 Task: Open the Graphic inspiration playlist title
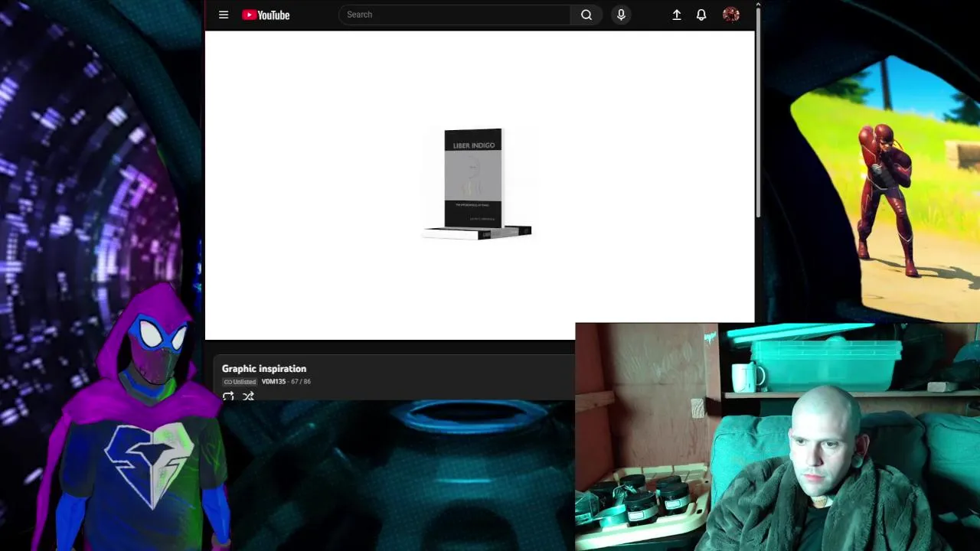click(264, 369)
